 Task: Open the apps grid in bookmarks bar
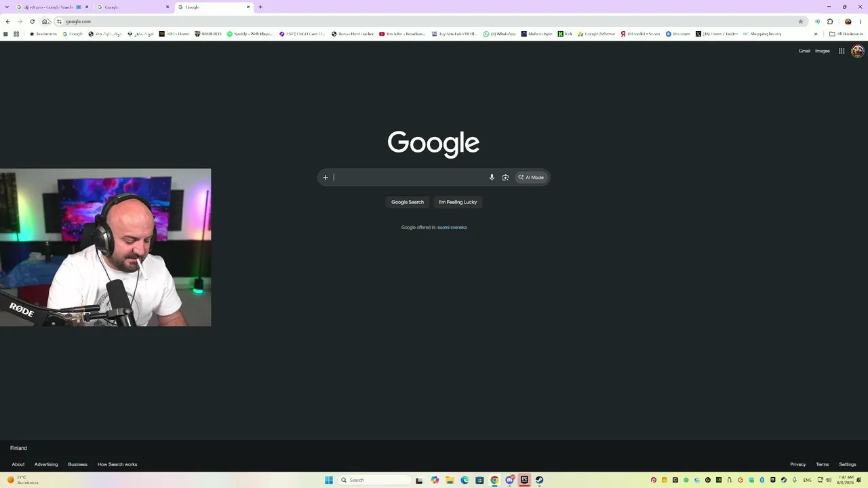[16, 34]
